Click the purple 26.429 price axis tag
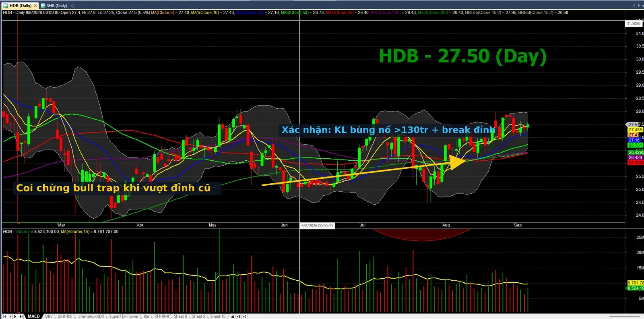Viewport: 644px width, 319px height. point(636,157)
